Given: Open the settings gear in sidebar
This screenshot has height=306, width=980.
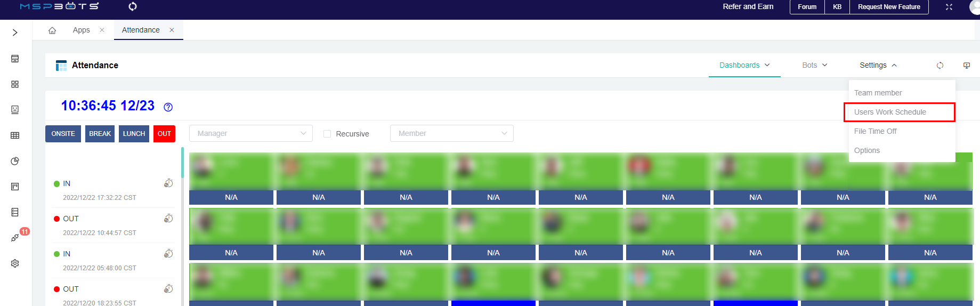Looking at the screenshot, I should [15, 263].
